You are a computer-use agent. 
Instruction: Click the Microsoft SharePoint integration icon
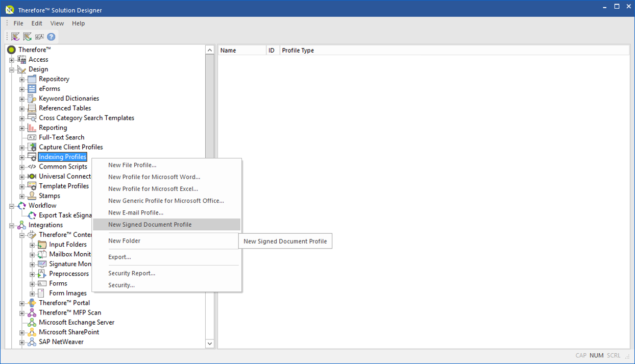click(x=33, y=332)
